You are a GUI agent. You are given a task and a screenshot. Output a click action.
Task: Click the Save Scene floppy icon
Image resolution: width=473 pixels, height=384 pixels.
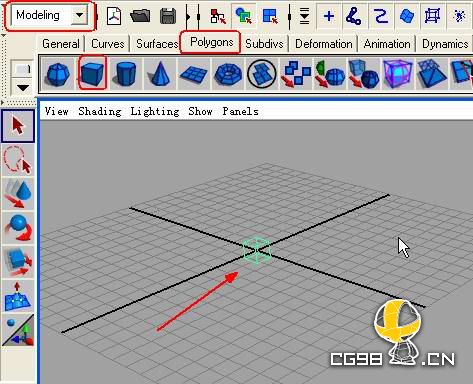coord(168,16)
